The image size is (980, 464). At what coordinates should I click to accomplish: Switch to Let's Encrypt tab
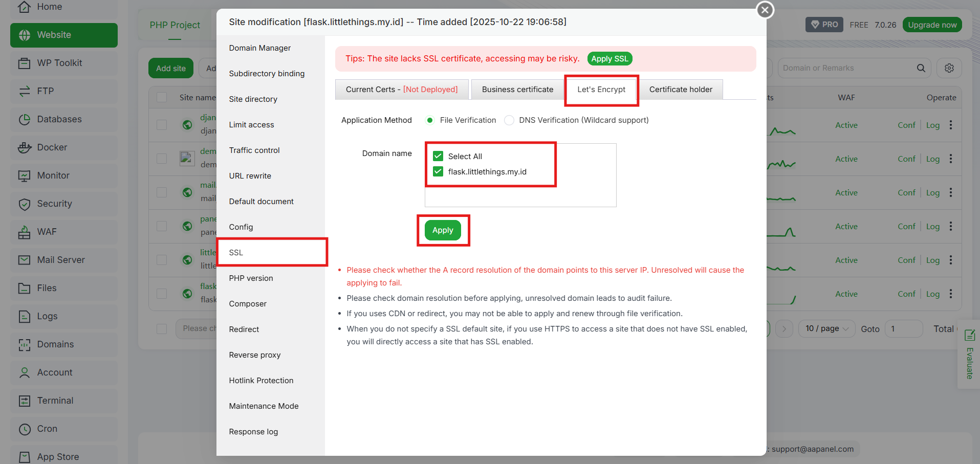(601, 90)
